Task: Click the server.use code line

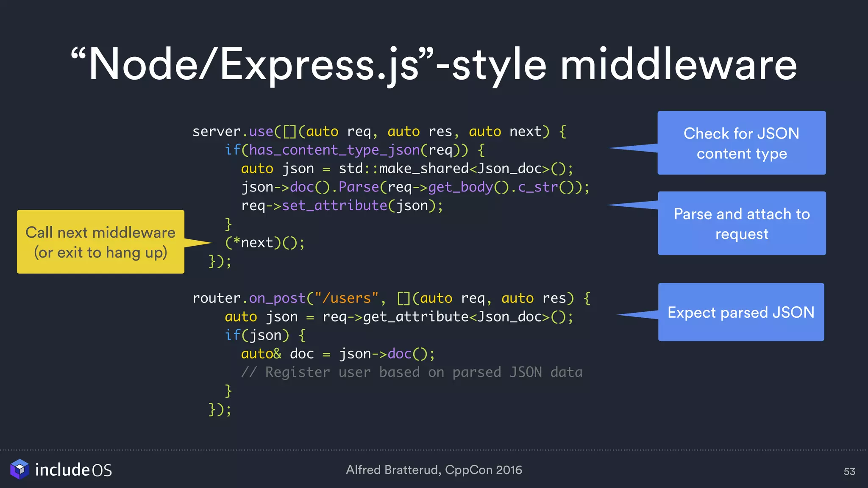Action: [379, 132]
